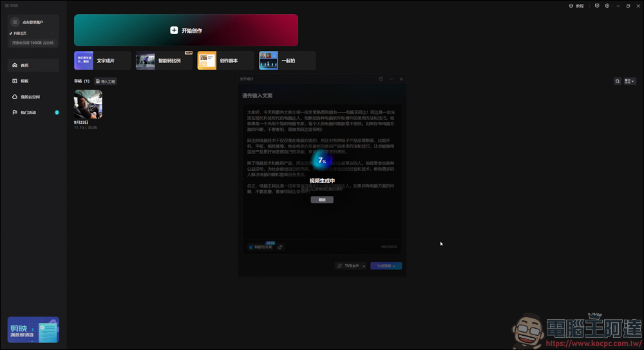Click 点击登录账户 to log in
This screenshot has height=350, width=644.
33,22
